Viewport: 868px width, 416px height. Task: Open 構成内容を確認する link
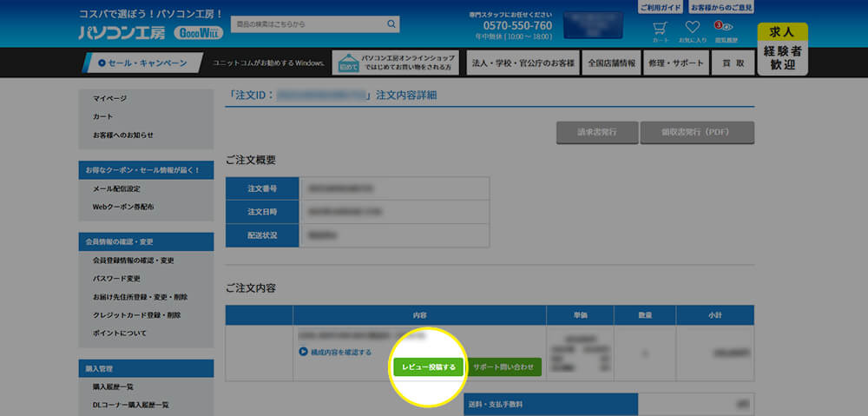pyautogui.click(x=340, y=352)
